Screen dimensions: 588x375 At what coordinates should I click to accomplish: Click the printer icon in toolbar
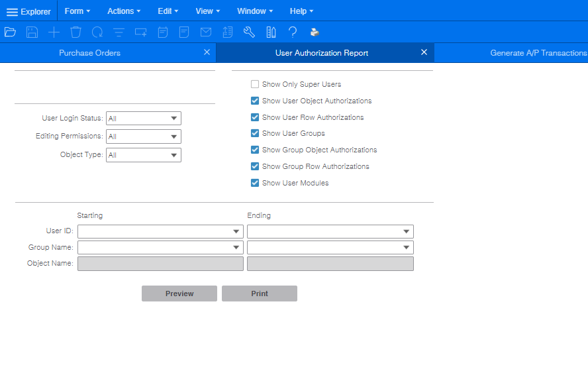(x=315, y=32)
